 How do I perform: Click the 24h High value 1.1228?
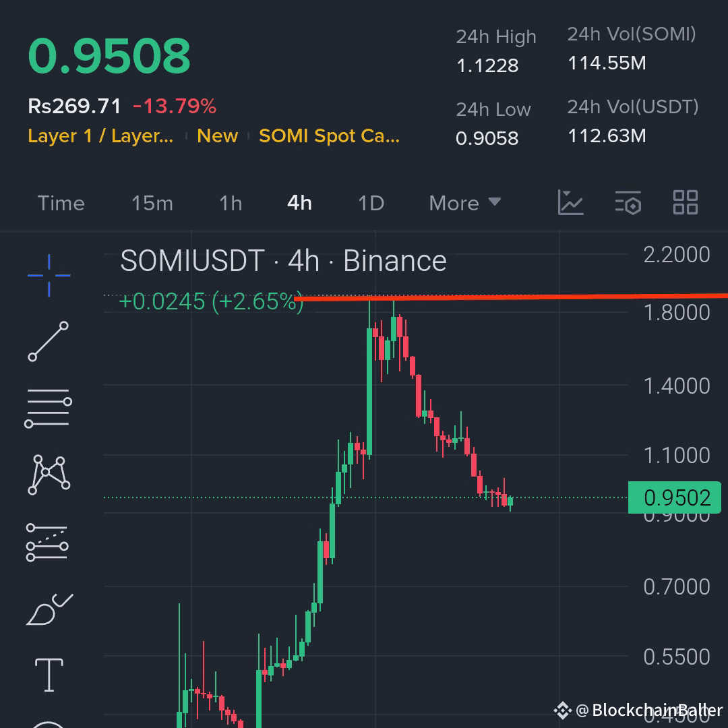pos(487,65)
